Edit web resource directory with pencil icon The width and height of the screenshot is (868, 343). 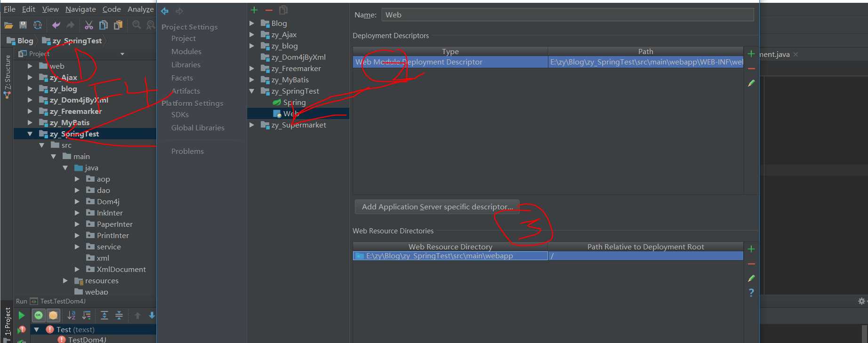coord(751,278)
